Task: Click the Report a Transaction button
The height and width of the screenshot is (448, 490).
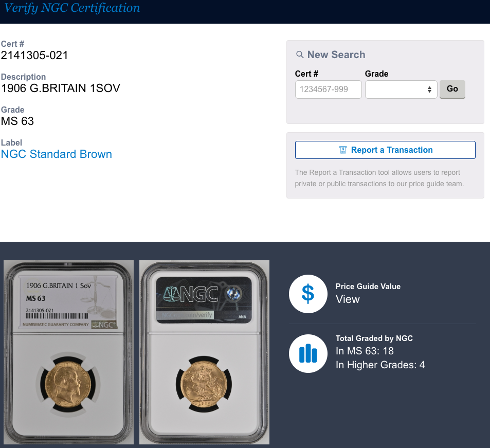Action: [385, 150]
